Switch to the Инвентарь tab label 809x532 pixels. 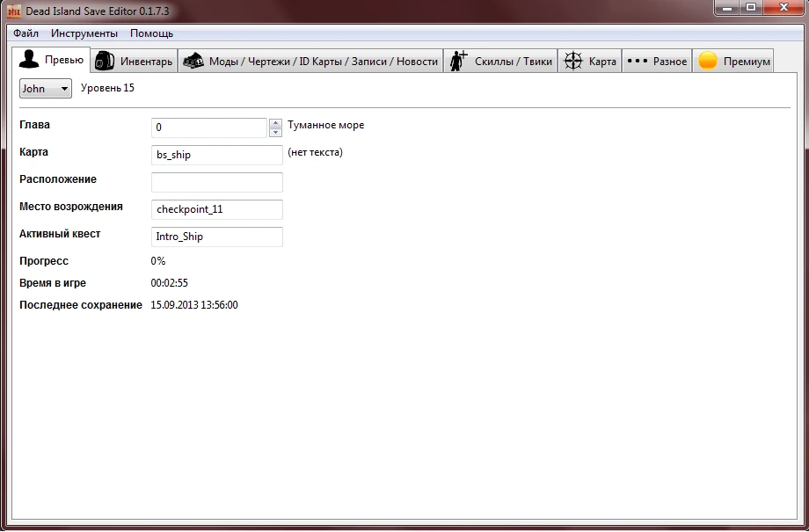pyautogui.click(x=146, y=62)
